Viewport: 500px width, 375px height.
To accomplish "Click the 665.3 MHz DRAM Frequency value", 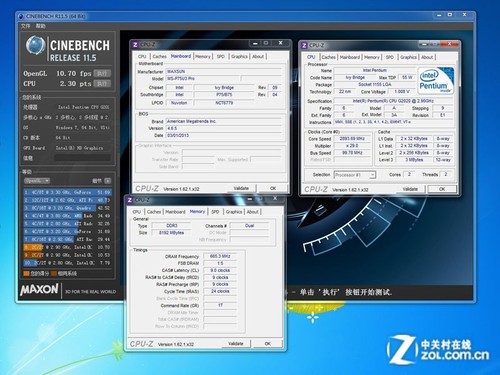I will [x=220, y=256].
